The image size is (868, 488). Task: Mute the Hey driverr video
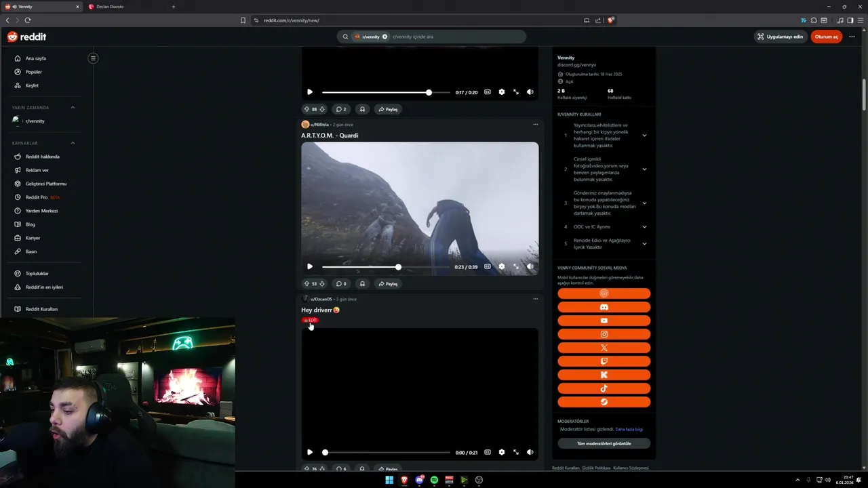click(x=530, y=452)
